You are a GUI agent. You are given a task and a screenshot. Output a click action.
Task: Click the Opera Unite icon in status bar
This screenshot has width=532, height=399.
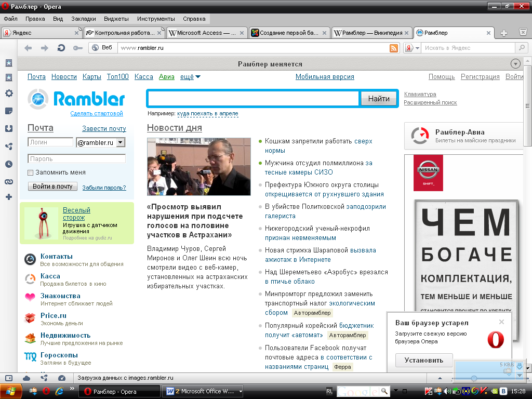44,378
